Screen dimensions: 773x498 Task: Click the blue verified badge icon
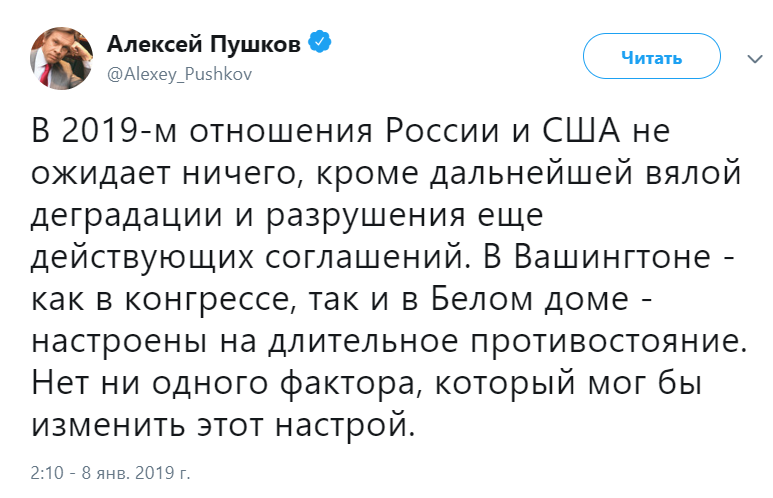pyautogui.click(x=320, y=42)
